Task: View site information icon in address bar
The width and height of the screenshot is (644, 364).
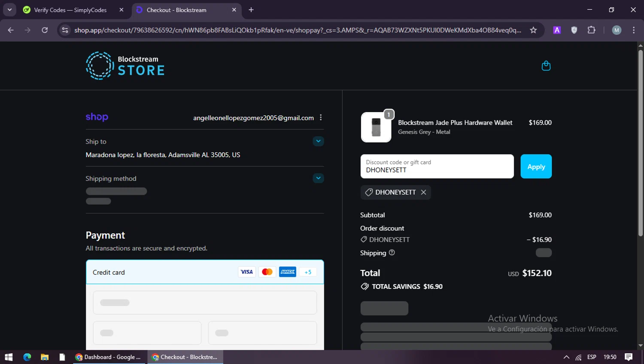Action: [x=65, y=30]
